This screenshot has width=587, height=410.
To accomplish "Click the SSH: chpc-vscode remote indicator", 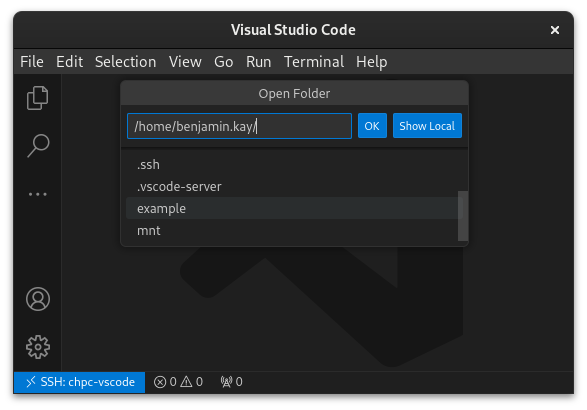I will 79,382.
